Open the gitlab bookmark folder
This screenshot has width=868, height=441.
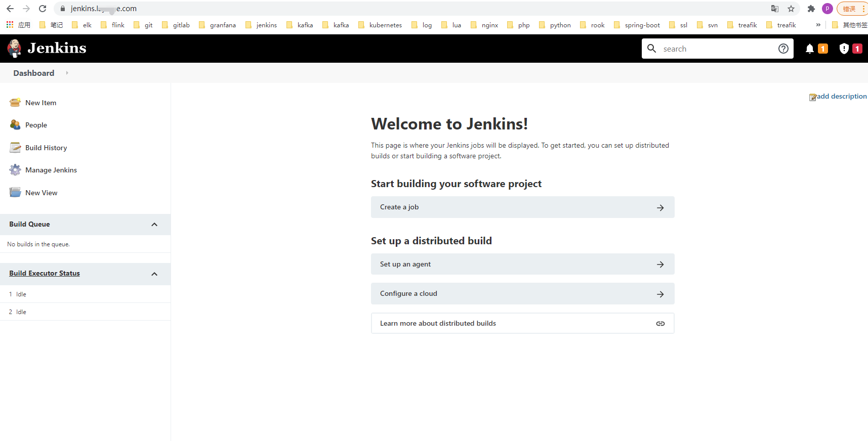pos(176,25)
